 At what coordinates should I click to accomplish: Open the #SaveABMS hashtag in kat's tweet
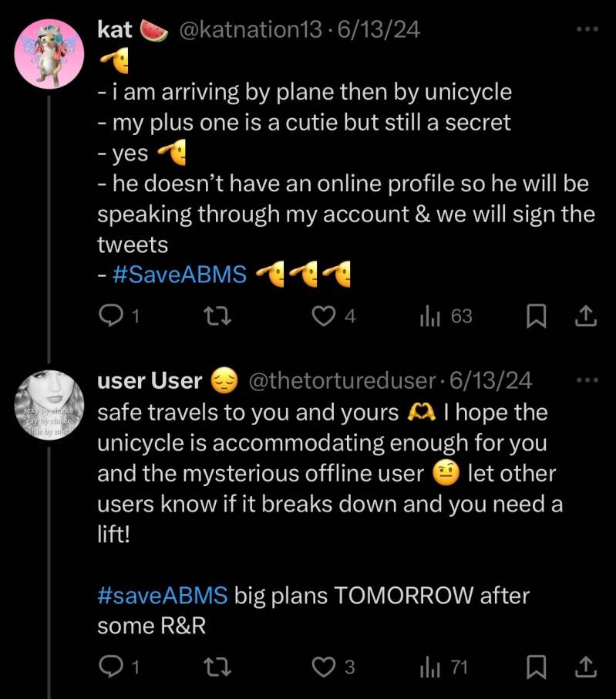click(180, 274)
